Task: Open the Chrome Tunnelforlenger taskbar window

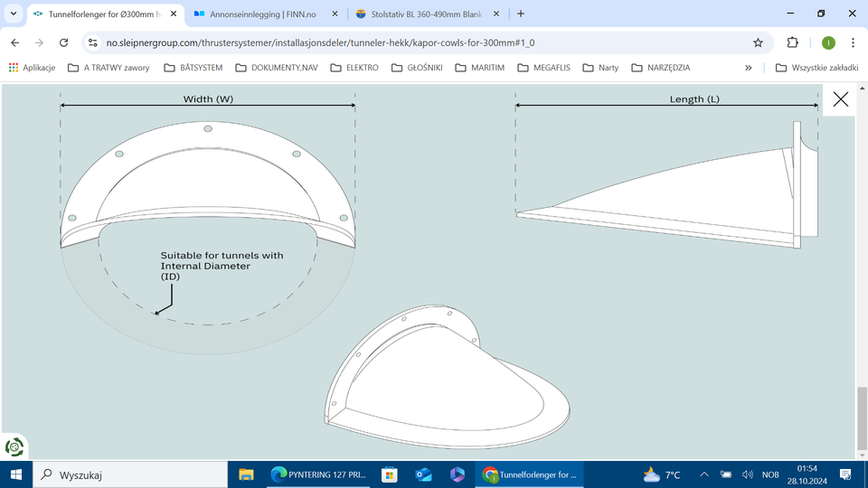Action: click(529, 474)
